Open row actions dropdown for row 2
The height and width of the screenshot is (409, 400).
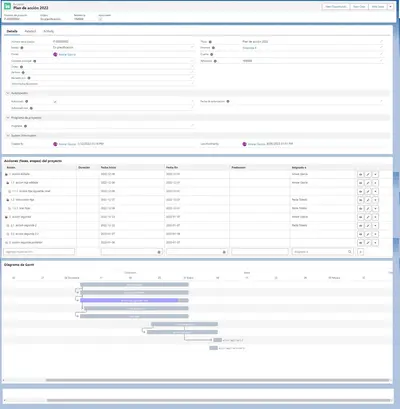point(375,217)
